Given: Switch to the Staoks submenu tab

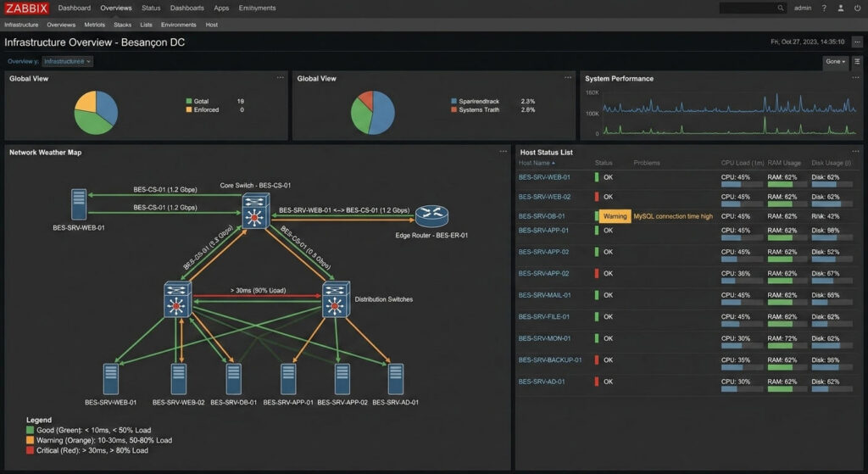Looking at the screenshot, I should click(x=122, y=25).
